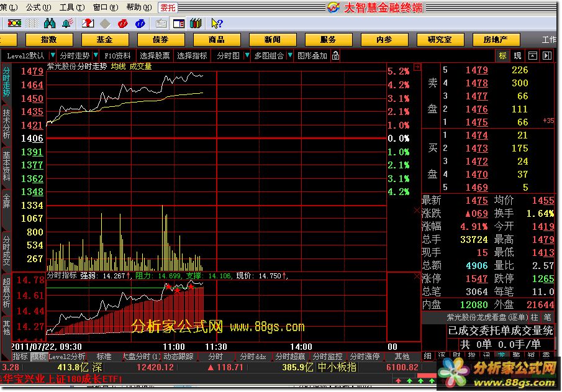
Task: Click the traffic light toolbar icon
Action: click(x=14, y=24)
